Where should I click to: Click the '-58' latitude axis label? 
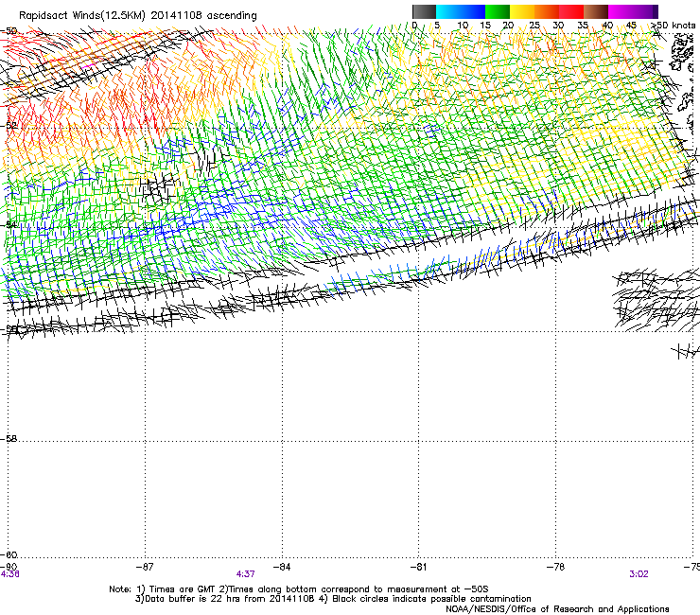pos(9,439)
